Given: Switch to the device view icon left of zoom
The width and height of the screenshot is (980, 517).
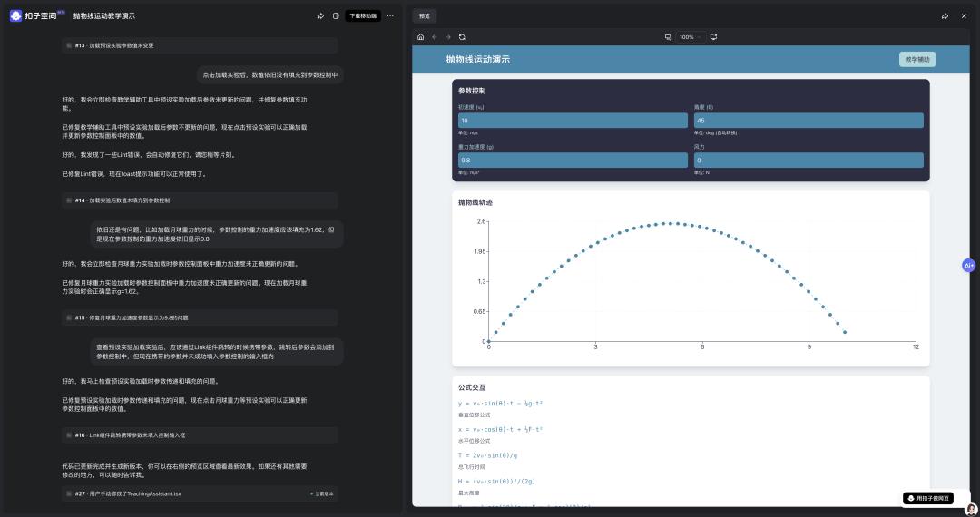Looking at the screenshot, I should click(668, 37).
